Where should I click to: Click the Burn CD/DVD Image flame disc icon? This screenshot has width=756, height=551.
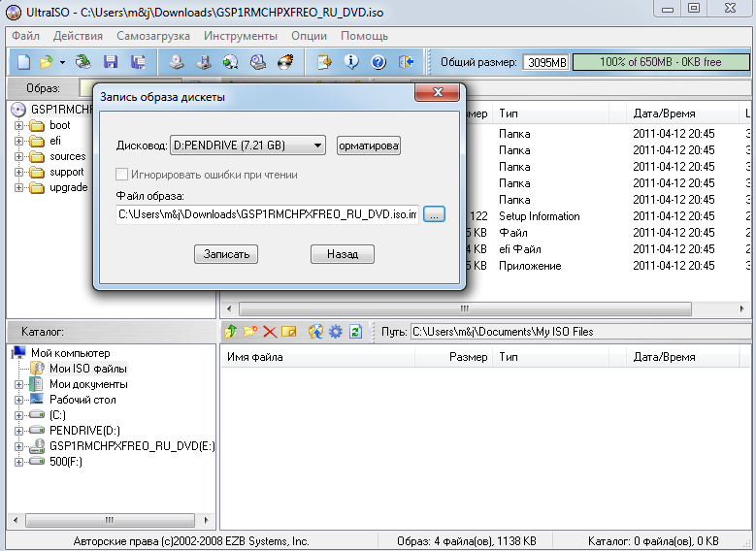(x=285, y=62)
